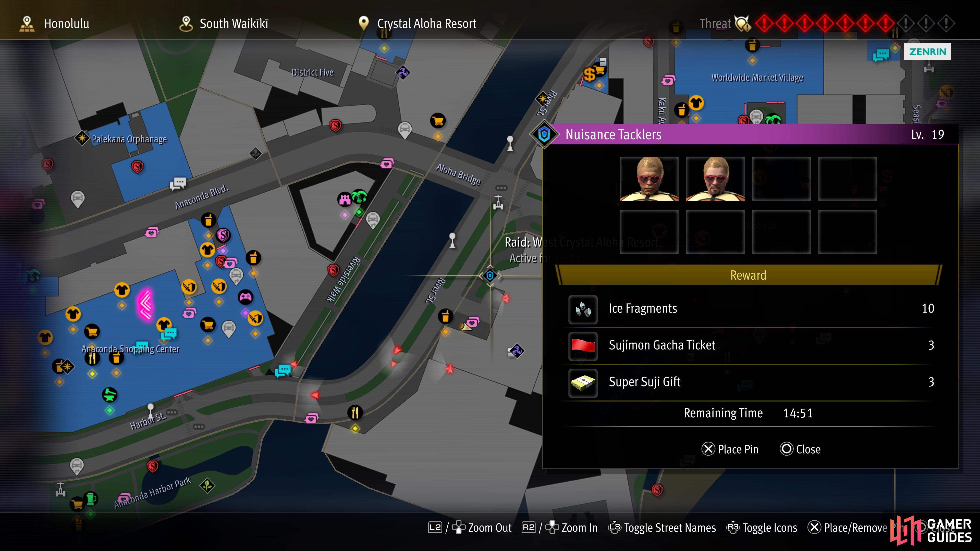
Task: Select the Palekana Orphanage landmark star icon
Action: [82, 138]
